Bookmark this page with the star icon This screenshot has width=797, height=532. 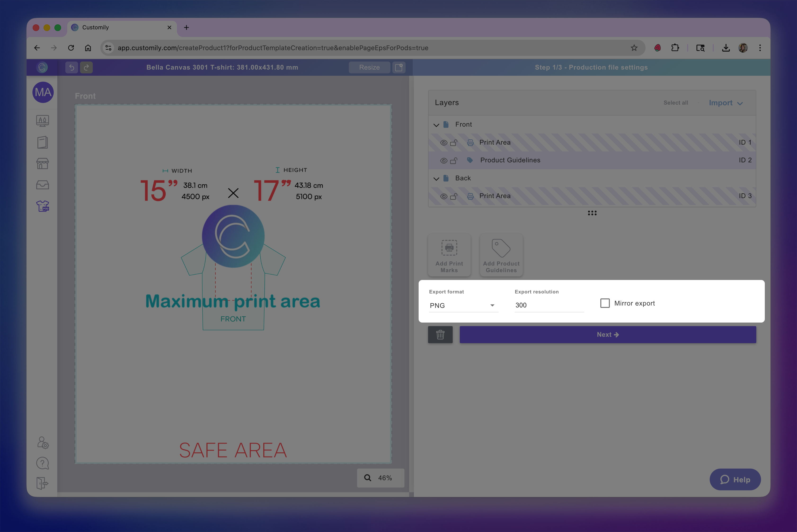634,48
